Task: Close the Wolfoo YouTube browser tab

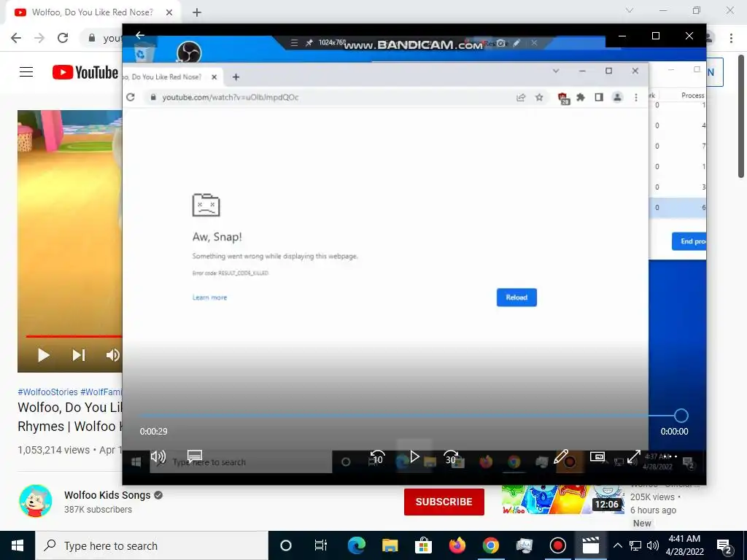Action: 169,12
